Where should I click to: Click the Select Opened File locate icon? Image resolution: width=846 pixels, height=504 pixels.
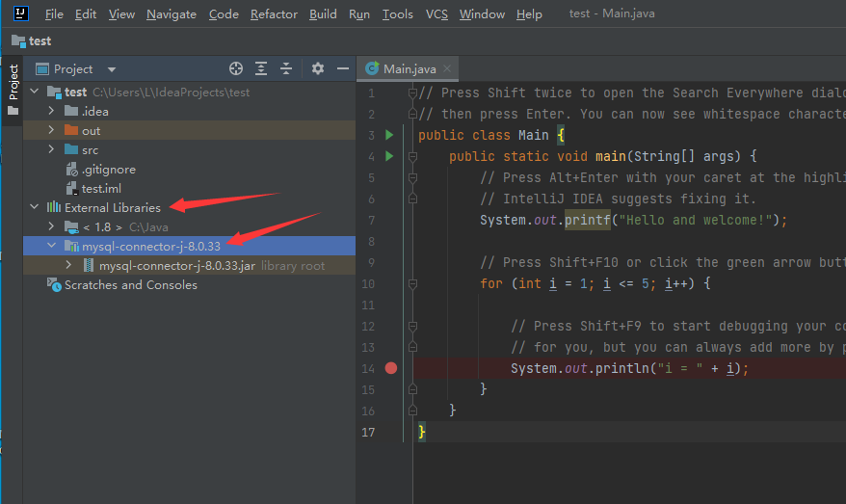click(236, 68)
